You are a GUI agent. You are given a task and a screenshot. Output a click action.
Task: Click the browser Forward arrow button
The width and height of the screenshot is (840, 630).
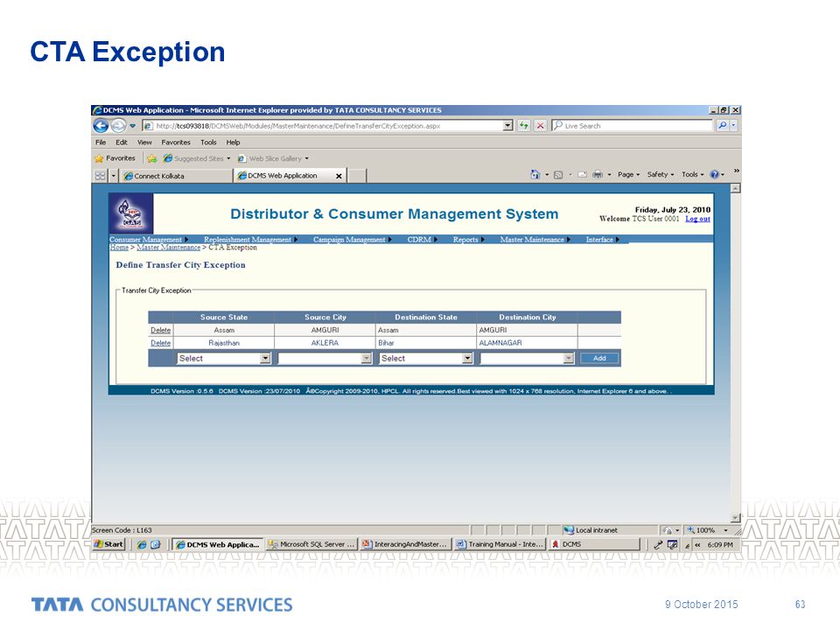118,126
